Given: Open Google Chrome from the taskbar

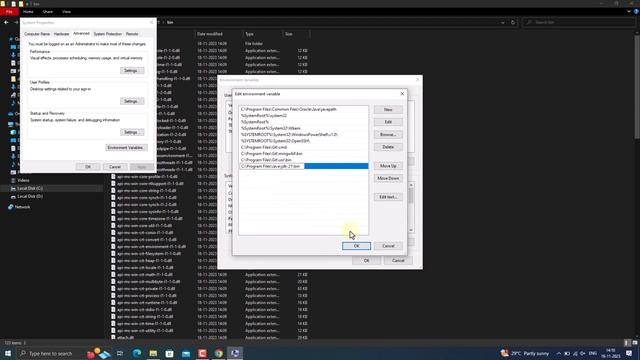Looking at the screenshot, I should point(218,353).
